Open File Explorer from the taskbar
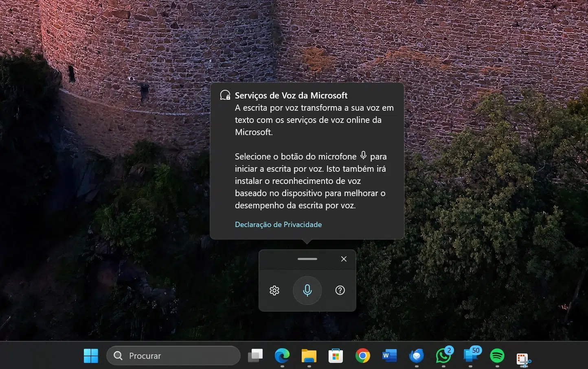The height and width of the screenshot is (369, 588). point(309,356)
